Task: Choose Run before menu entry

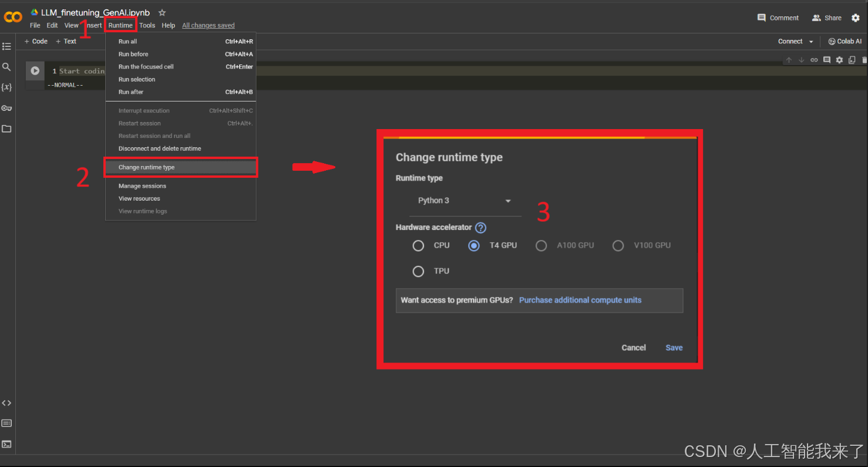Action: [x=181, y=54]
